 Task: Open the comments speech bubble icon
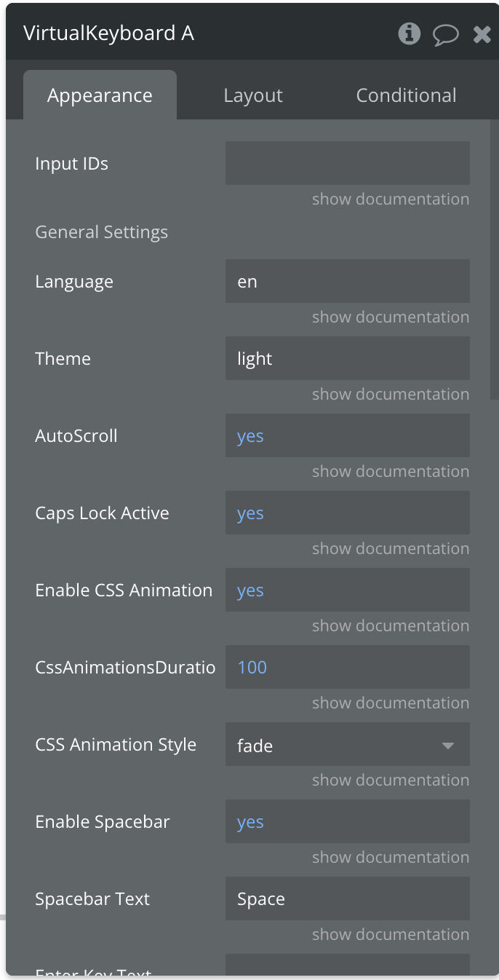[x=445, y=34]
